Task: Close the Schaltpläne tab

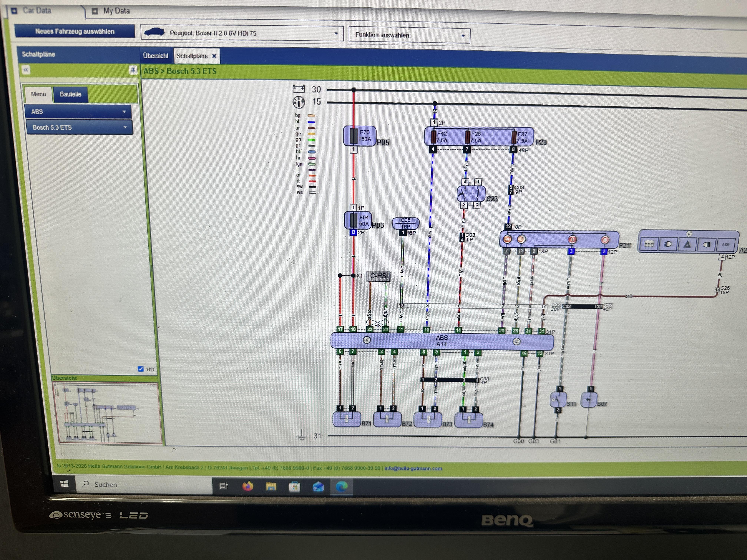Action: pos(214,56)
